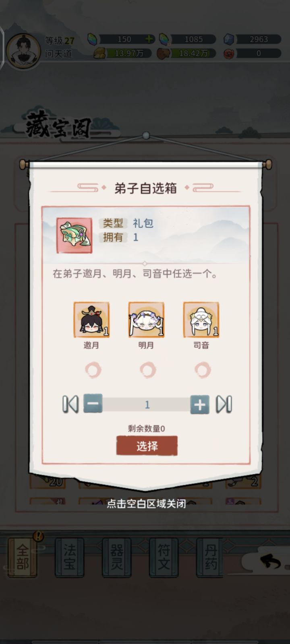Switch to the 法宝 tab
The height and width of the screenshot is (644, 290).
click(69, 557)
